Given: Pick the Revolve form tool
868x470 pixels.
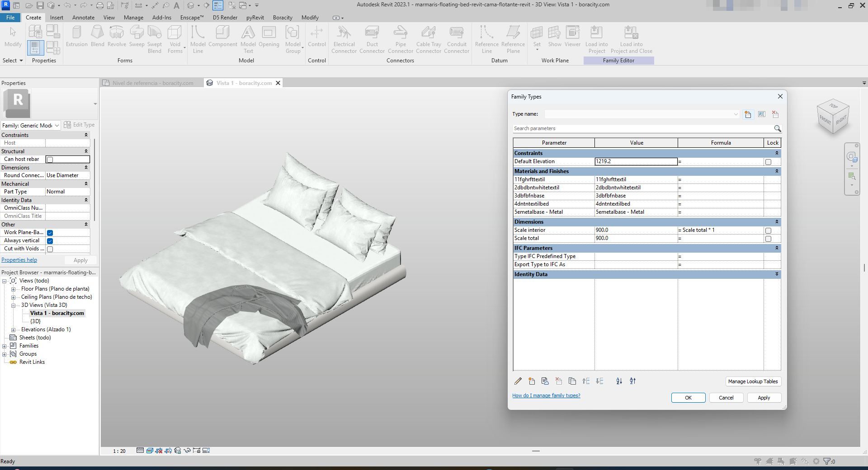Looking at the screenshot, I should pos(117,36).
